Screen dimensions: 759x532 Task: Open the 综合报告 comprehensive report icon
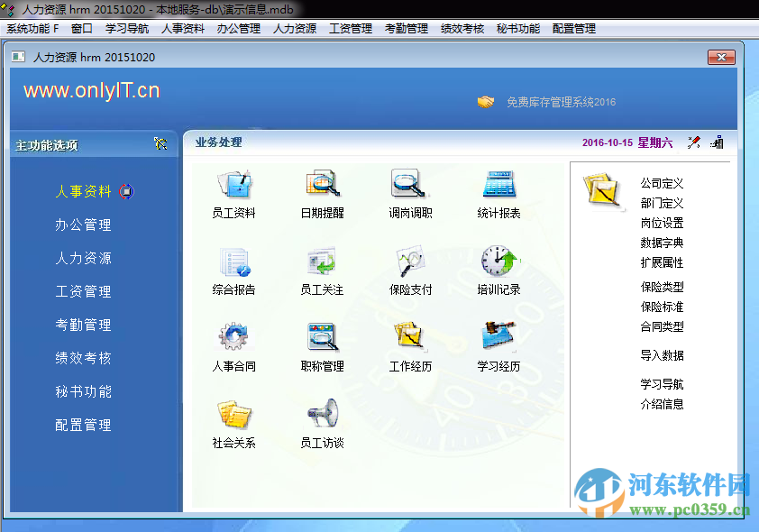236,269
